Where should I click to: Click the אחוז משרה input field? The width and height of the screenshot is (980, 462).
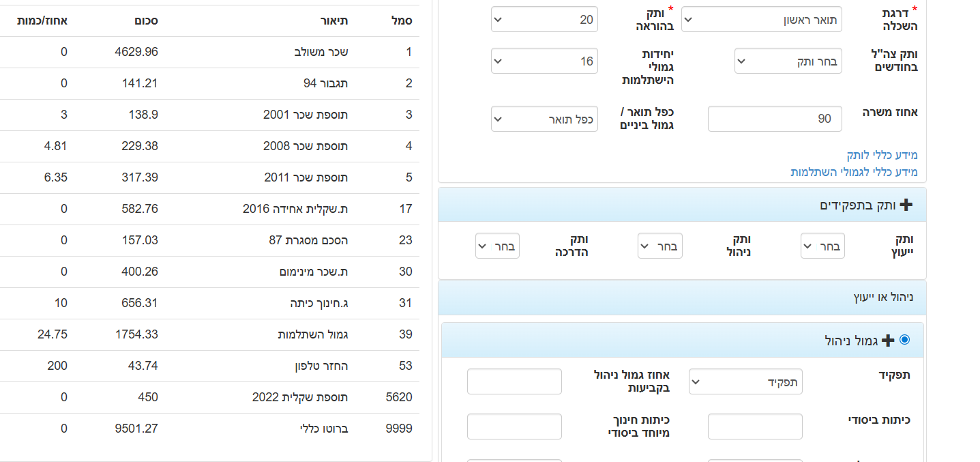(775, 119)
